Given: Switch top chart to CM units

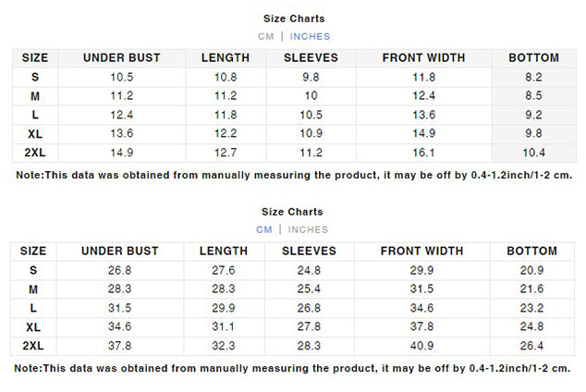Looking at the screenshot, I should tap(265, 37).
